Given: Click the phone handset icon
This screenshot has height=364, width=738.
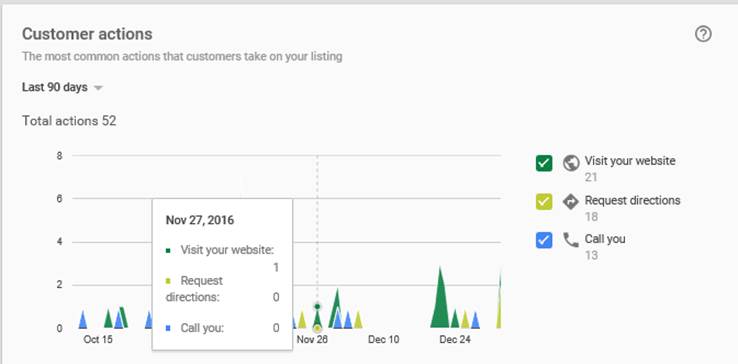Looking at the screenshot, I should click(x=571, y=241).
